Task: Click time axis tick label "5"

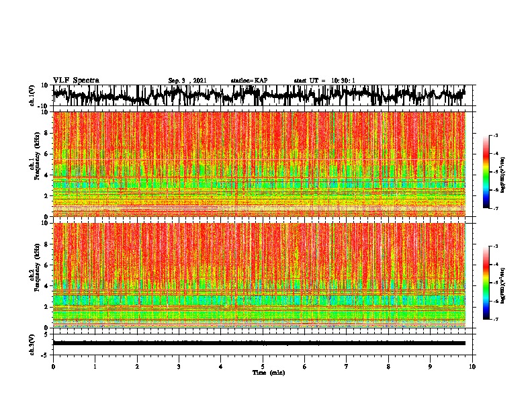Action: coord(263,367)
